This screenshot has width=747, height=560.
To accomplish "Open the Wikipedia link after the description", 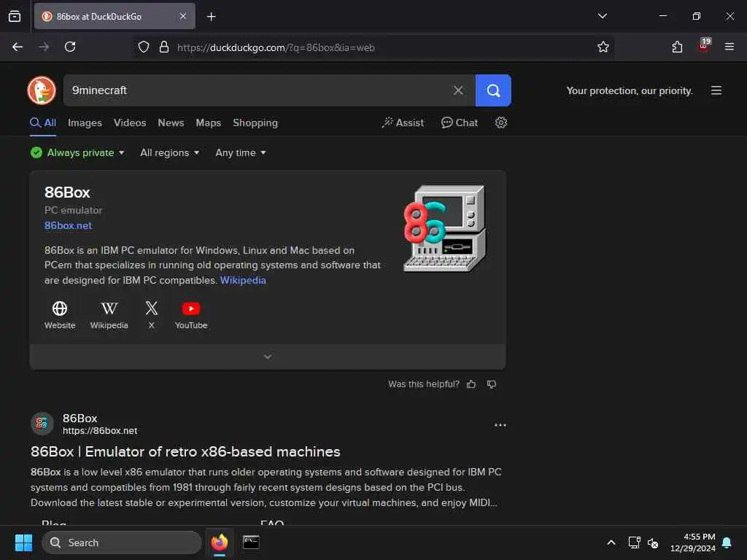I will coord(243,281).
